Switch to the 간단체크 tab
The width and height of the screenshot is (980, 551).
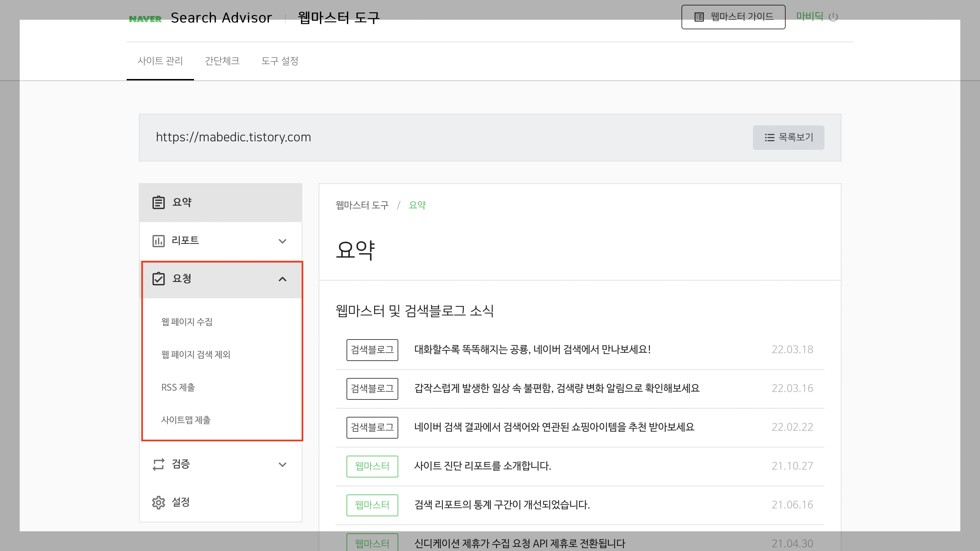tap(222, 61)
